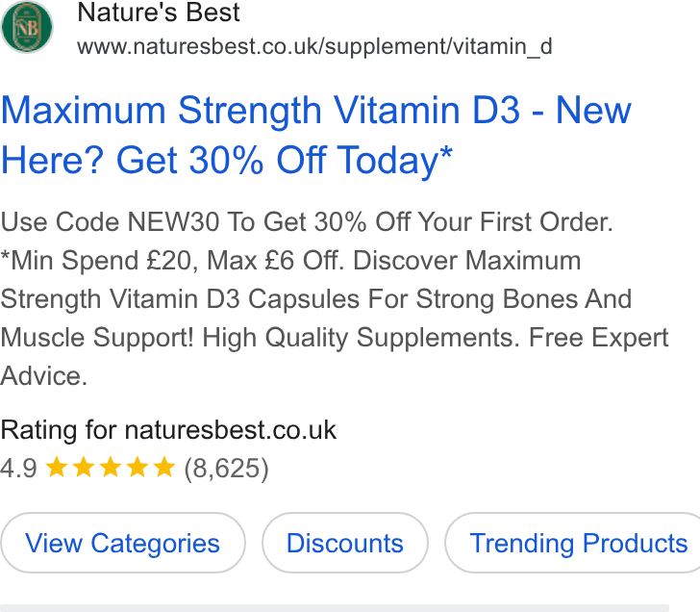700x612 pixels.
Task: Click the 'Rating for naturesbest.co.uk' label
Action: point(168,430)
